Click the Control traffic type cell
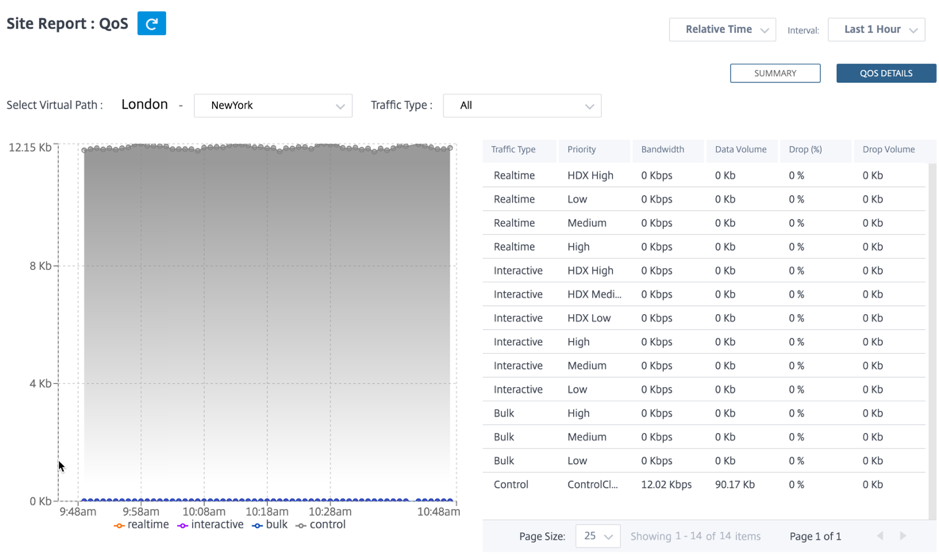This screenshot has width=939, height=556. click(511, 485)
